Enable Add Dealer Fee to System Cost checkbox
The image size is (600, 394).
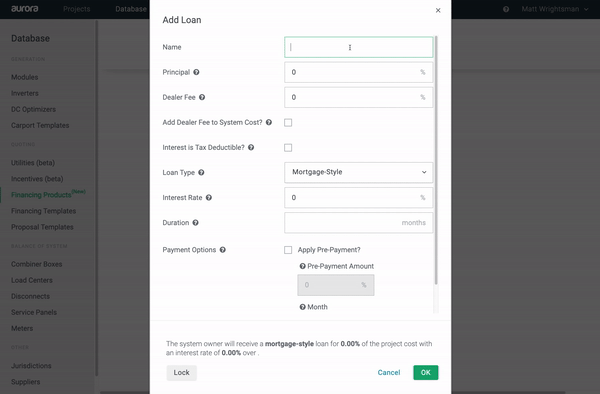(288, 122)
